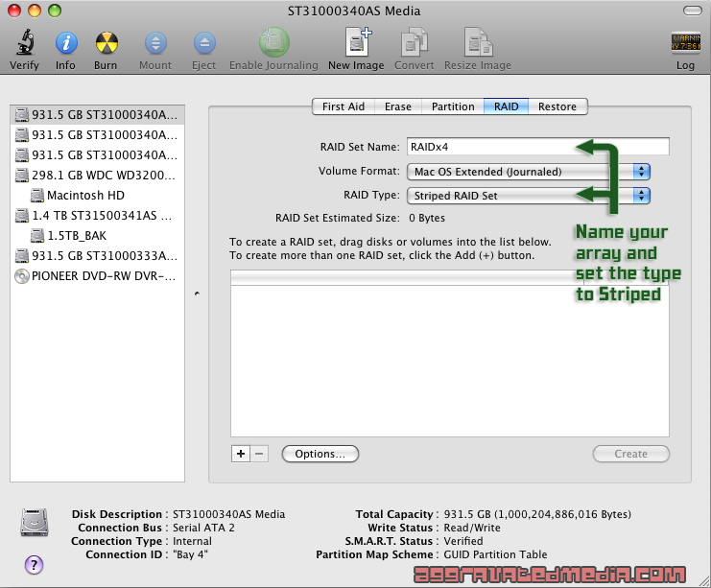
Task: Click the 931.5 GB total capacity value
Action: 537,514
